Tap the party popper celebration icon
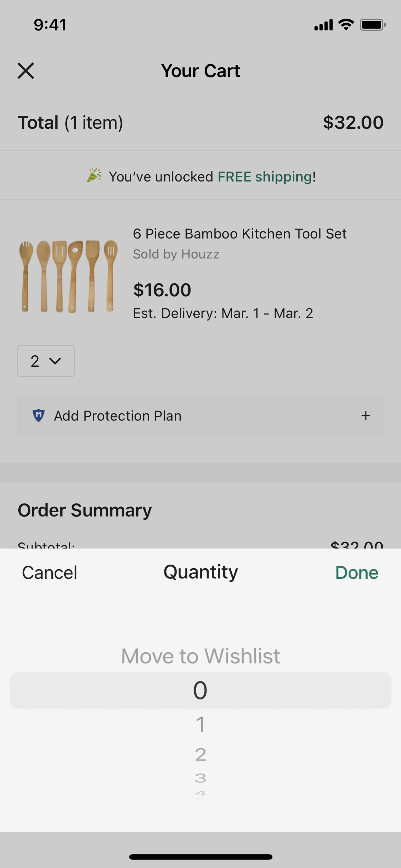401x868 pixels. pos(94,175)
